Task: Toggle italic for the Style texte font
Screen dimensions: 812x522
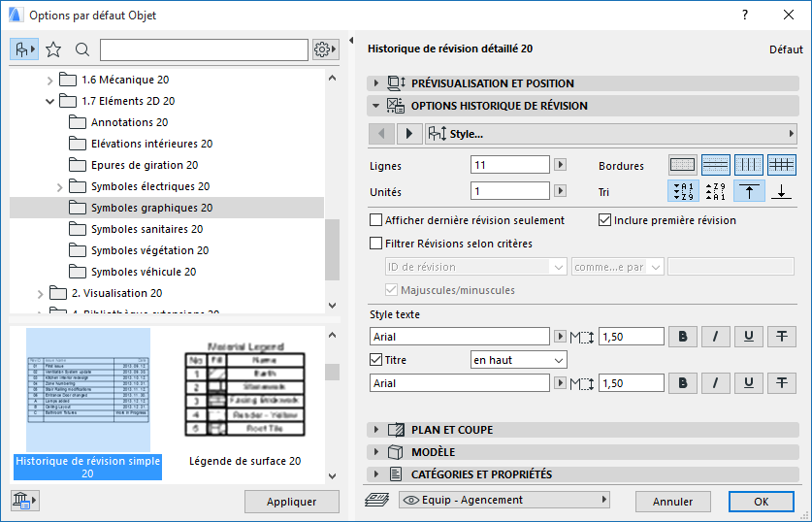Action: pos(716,337)
